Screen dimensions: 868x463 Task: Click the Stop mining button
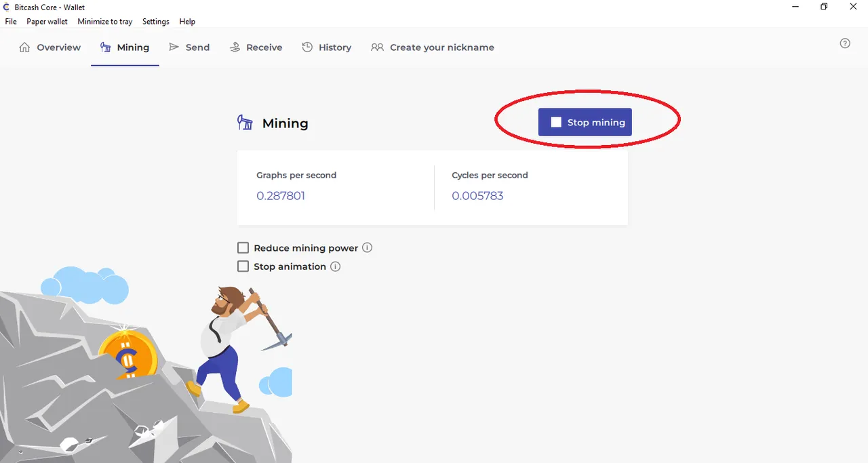click(x=585, y=122)
